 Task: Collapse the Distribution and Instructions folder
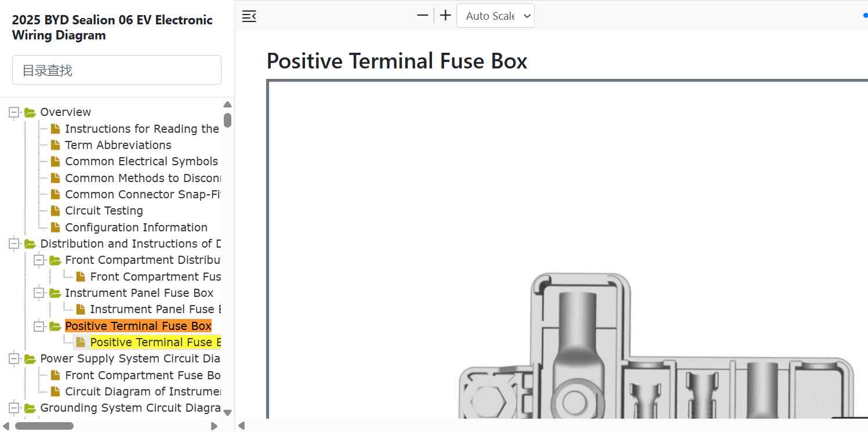tap(14, 244)
